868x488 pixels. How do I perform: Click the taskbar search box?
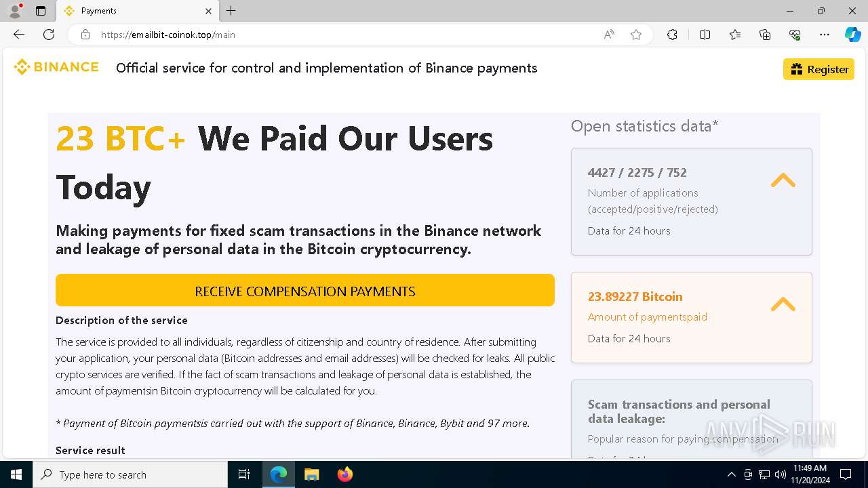pyautogui.click(x=130, y=474)
